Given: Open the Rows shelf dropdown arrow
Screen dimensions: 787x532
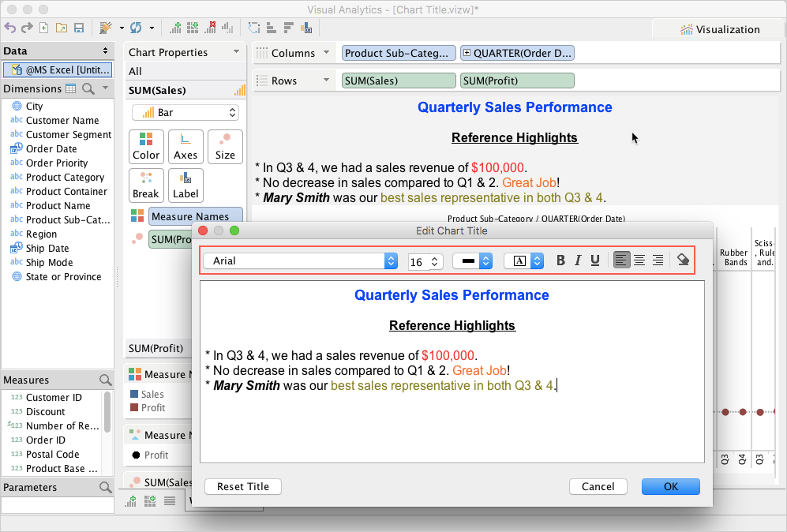Looking at the screenshot, I should [x=326, y=80].
